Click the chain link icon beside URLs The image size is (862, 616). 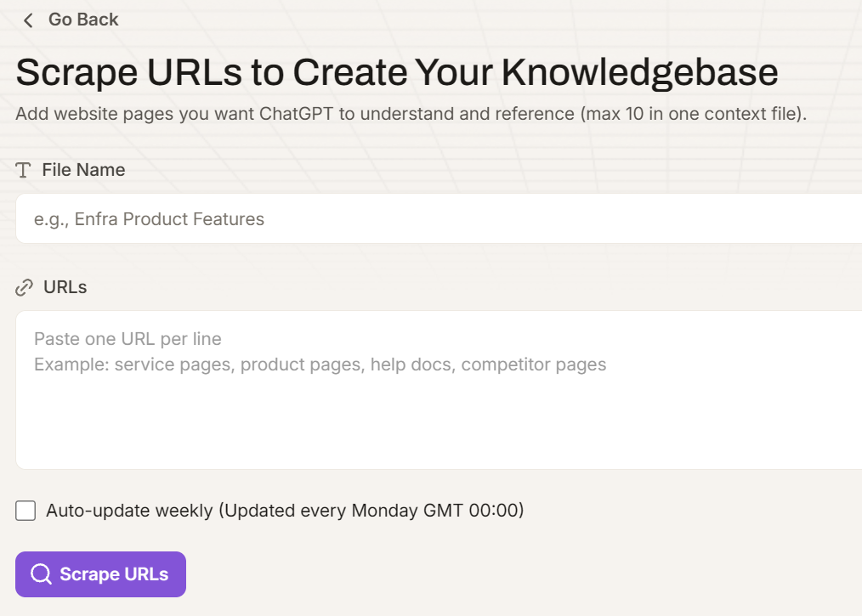tap(24, 288)
